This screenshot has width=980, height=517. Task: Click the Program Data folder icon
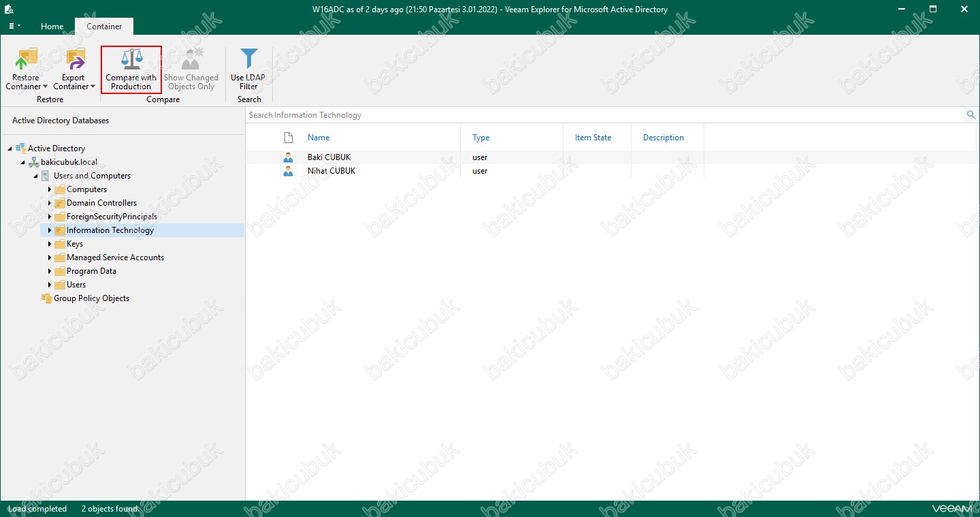tap(60, 271)
